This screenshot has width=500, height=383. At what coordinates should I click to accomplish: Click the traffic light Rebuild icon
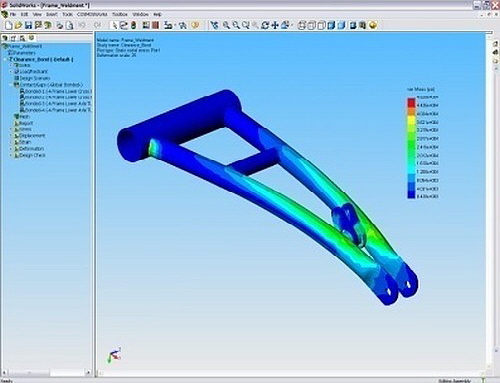133,25
